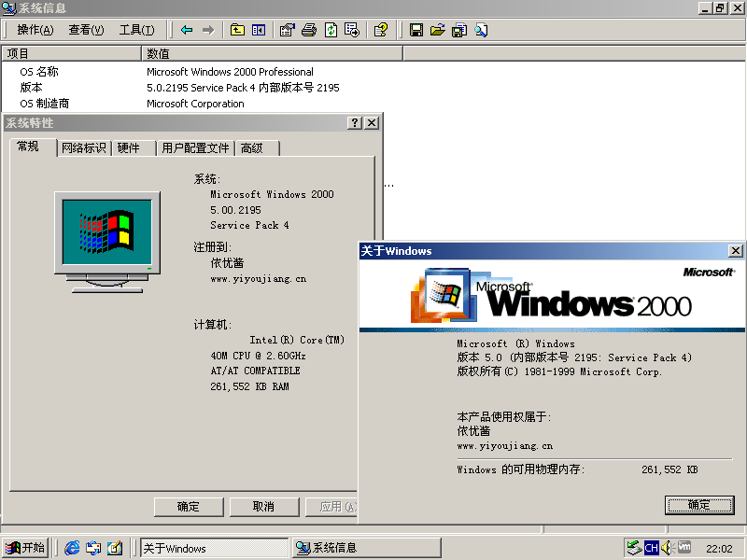Click the volume speaker tray icon

(667, 548)
